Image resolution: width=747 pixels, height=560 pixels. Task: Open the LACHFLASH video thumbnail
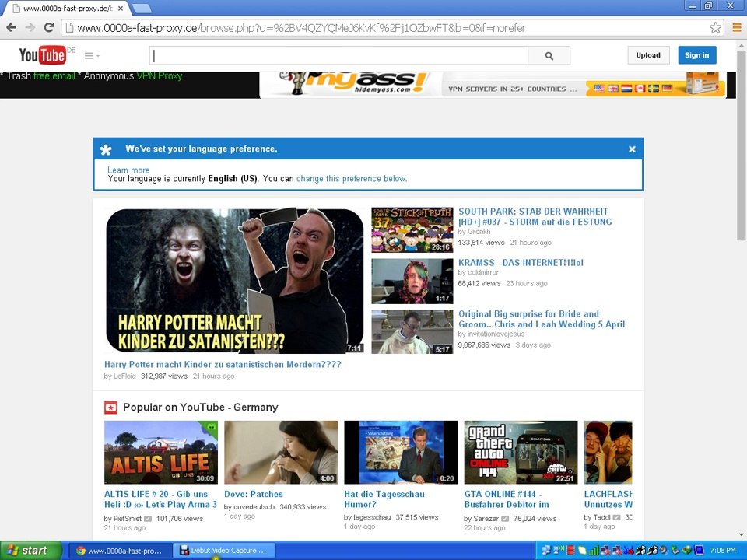[608, 453]
